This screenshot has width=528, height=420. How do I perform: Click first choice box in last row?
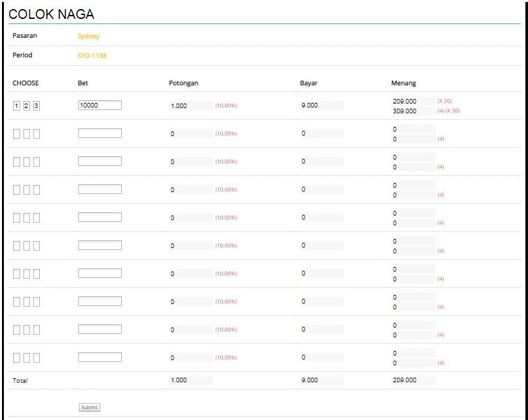16,357
